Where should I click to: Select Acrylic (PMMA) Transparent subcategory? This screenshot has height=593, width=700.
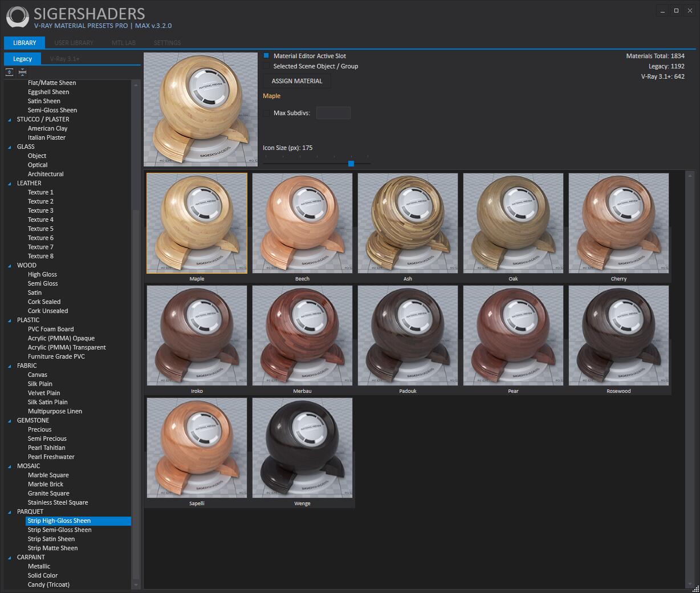click(x=67, y=348)
